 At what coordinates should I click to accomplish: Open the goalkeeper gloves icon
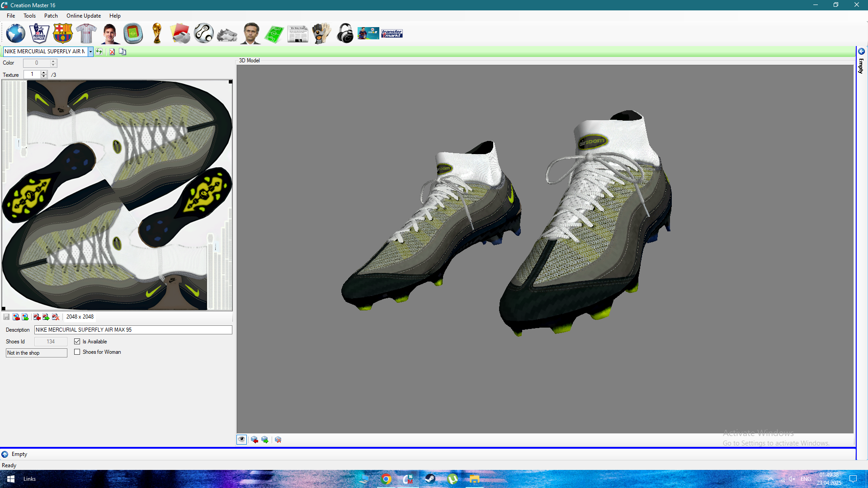coord(321,33)
